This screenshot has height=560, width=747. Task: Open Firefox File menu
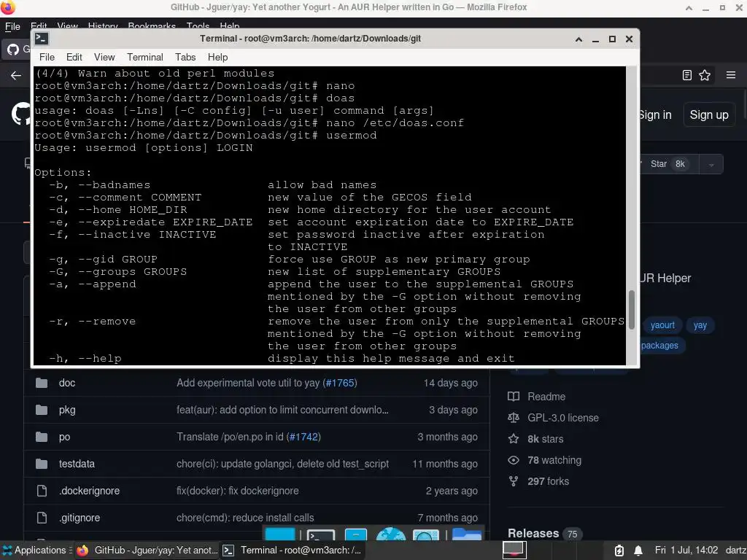pyautogui.click(x=12, y=27)
